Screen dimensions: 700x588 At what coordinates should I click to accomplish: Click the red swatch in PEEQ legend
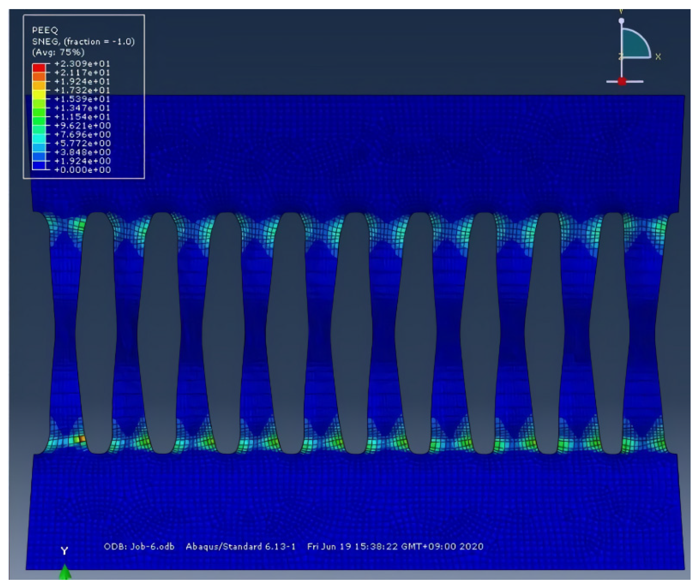39,68
